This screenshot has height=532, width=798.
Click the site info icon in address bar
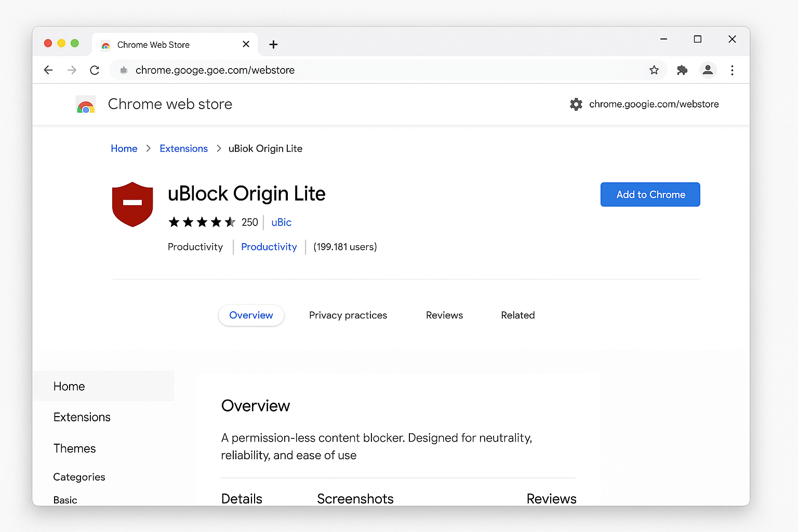pyautogui.click(x=124, y=70)
